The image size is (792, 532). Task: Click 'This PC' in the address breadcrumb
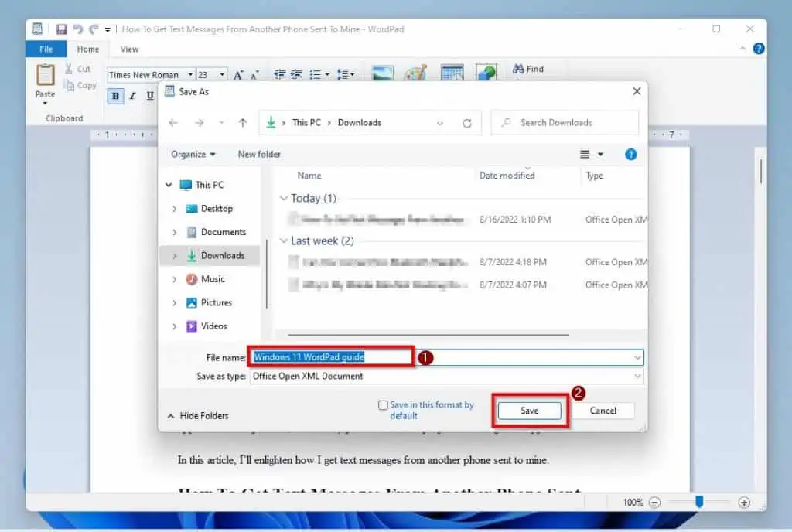pos(306,123)
